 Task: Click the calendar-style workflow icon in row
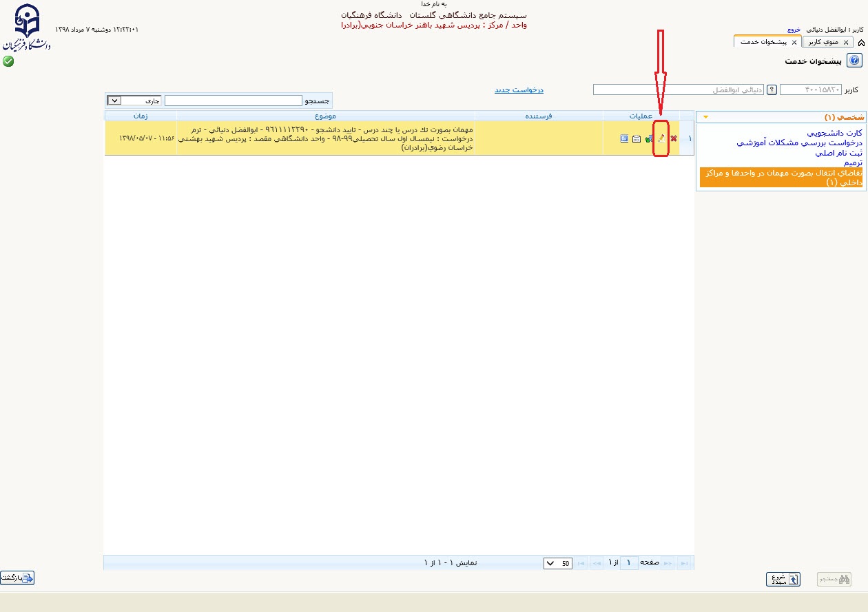click(x=637, y=138)
